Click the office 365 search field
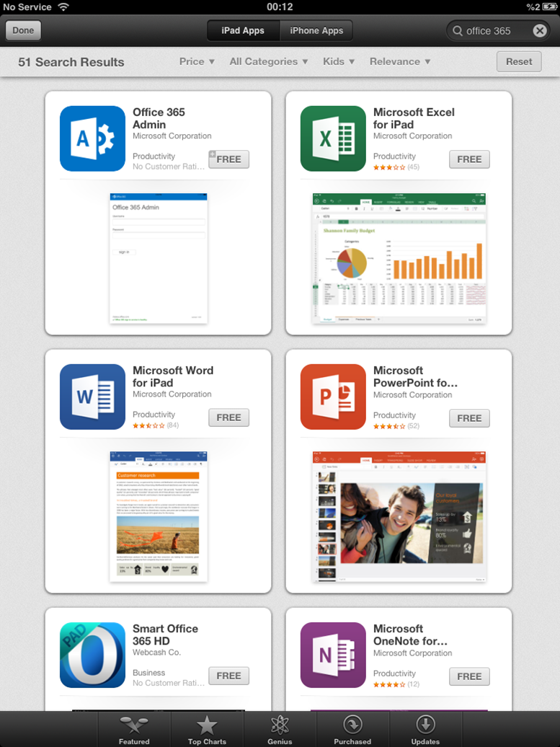Viewport: 560px width, 747px height. (497, 30)
